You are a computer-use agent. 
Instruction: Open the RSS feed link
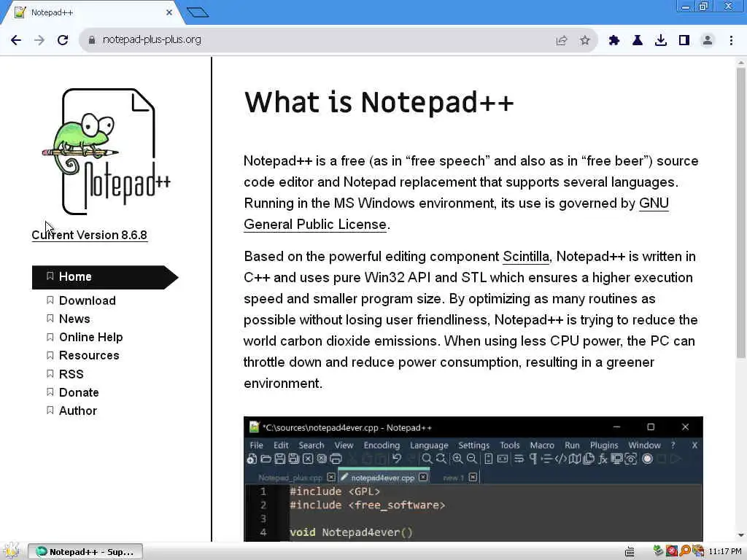click(x=71, y=374)
